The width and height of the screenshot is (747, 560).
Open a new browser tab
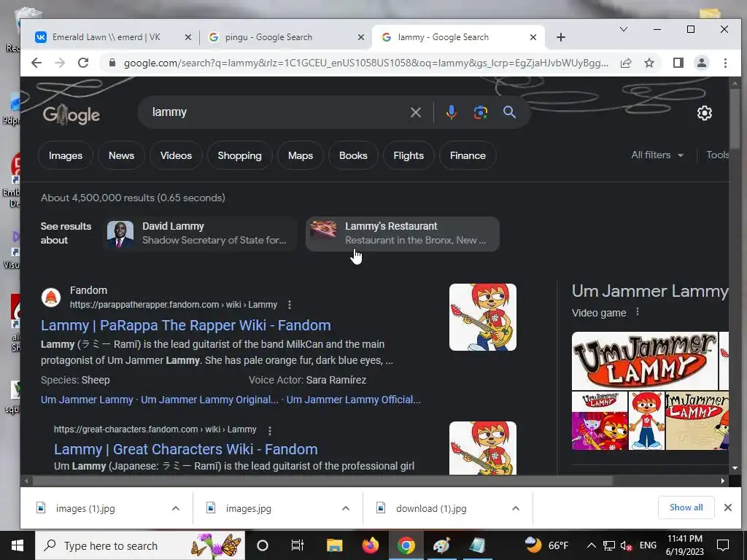(561, 37)
